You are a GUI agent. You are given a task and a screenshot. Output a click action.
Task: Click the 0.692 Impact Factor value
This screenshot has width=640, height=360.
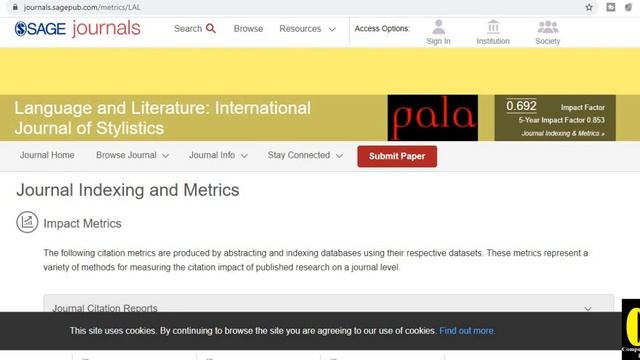[521, 106]
